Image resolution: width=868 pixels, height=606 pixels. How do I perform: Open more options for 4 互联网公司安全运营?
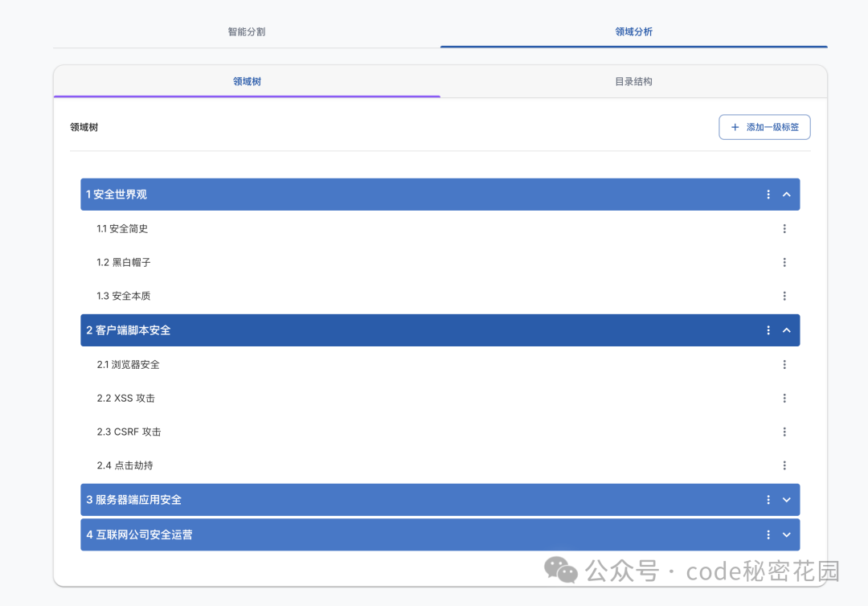pos(768,534)
